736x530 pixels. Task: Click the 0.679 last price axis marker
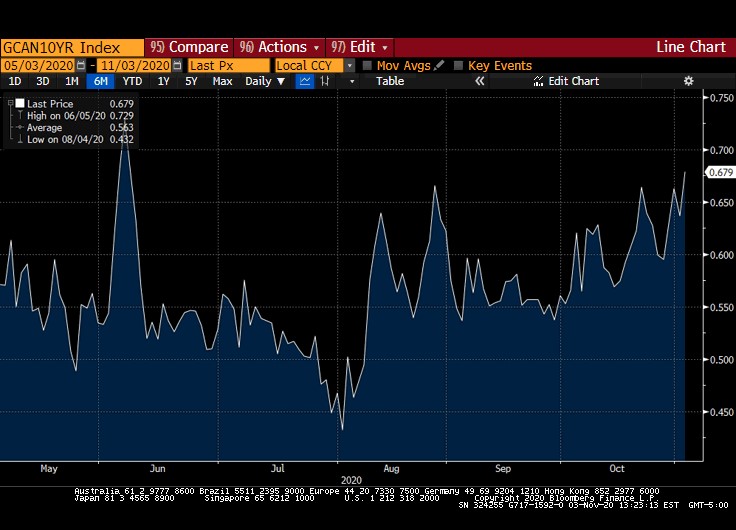click(720, 172)
